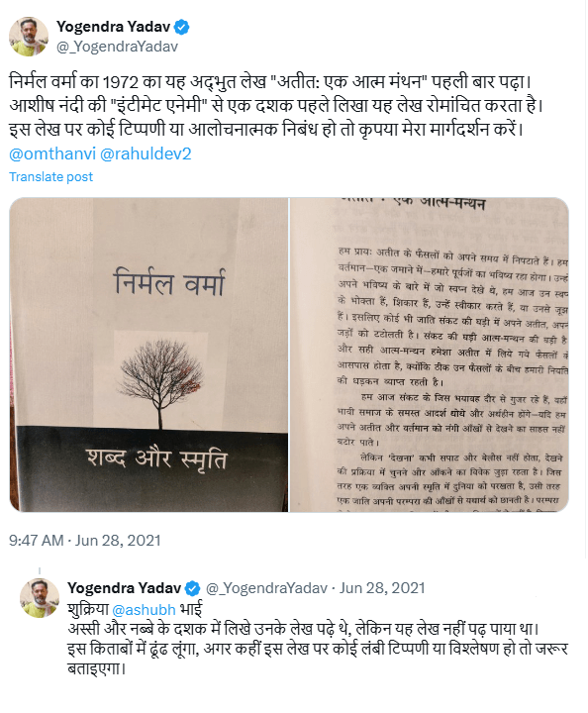588x713 pixels.
Task: Click the reply tweet's Hindi body text
Action: [x=318, y=639]
